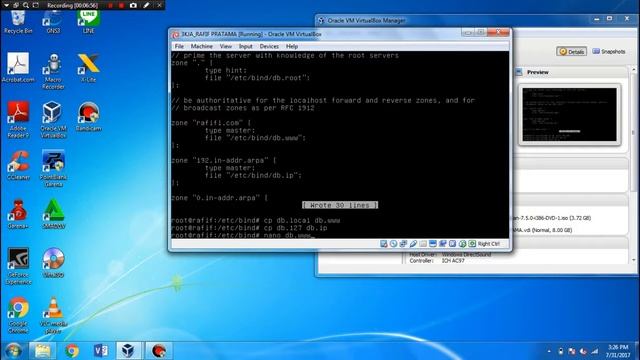The image size is (640, 360).
Task: Click the VM preview thumbnail in VirtualBox Manager
Action: tap(570, 114)
